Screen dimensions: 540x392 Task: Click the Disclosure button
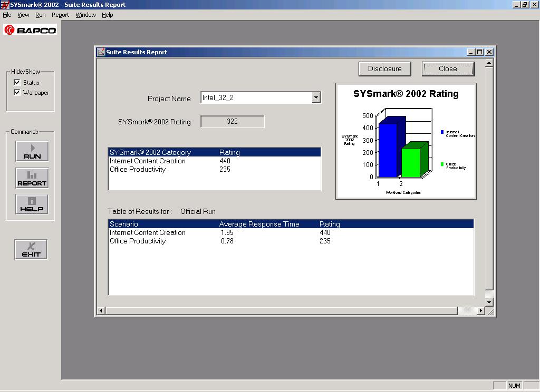[x=384, y=69]
